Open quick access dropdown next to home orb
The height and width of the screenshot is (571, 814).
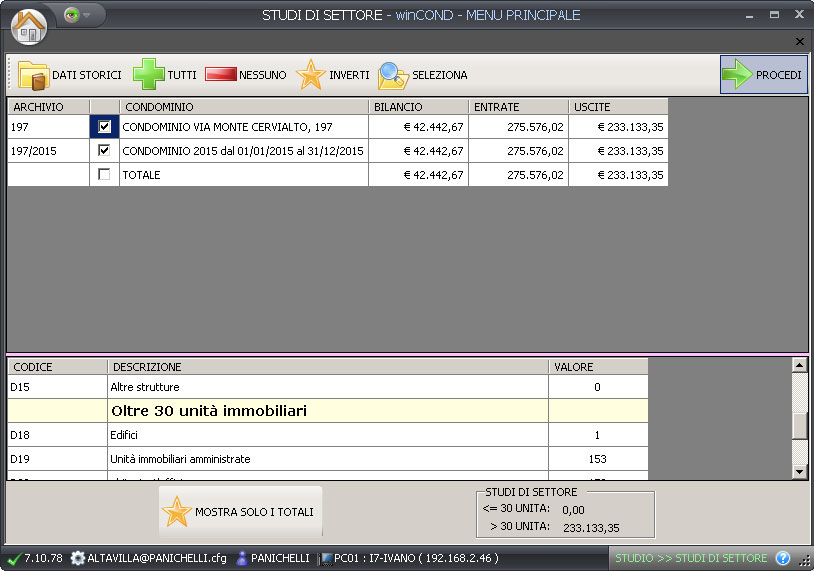[77, 16]
